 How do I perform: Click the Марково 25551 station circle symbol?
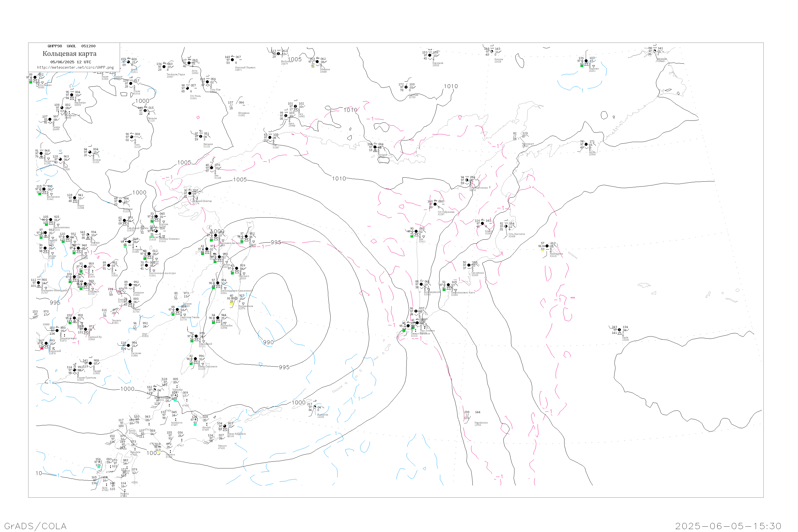[x=586, y=61]
